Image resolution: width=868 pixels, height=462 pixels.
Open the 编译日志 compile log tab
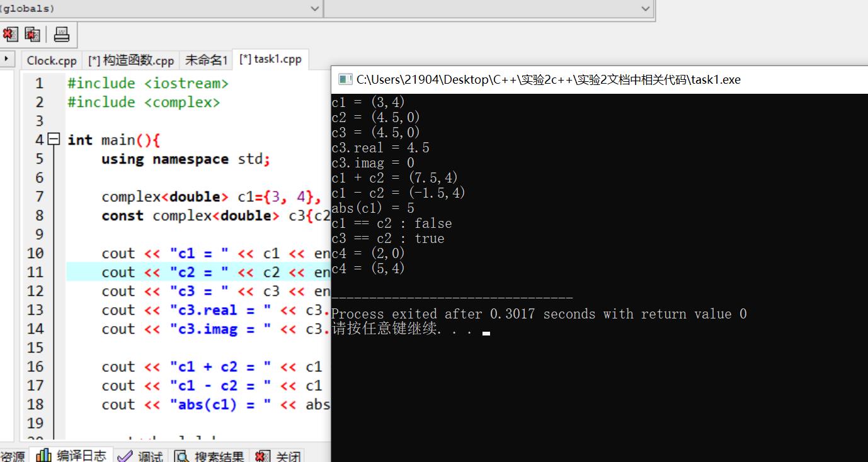point(72,455)
